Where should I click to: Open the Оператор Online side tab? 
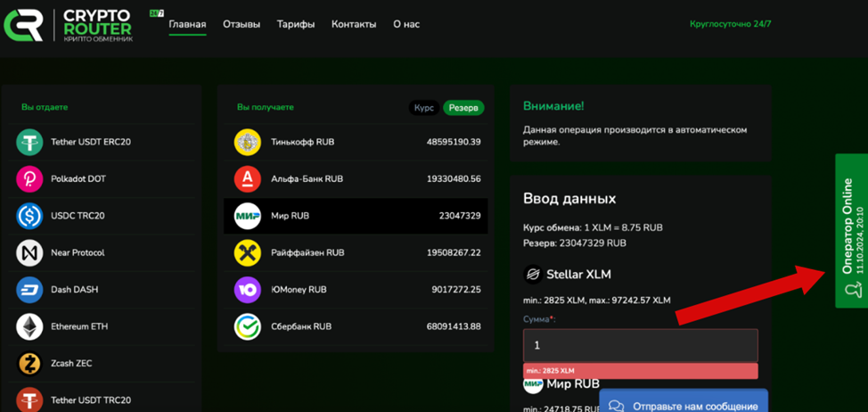851,231
